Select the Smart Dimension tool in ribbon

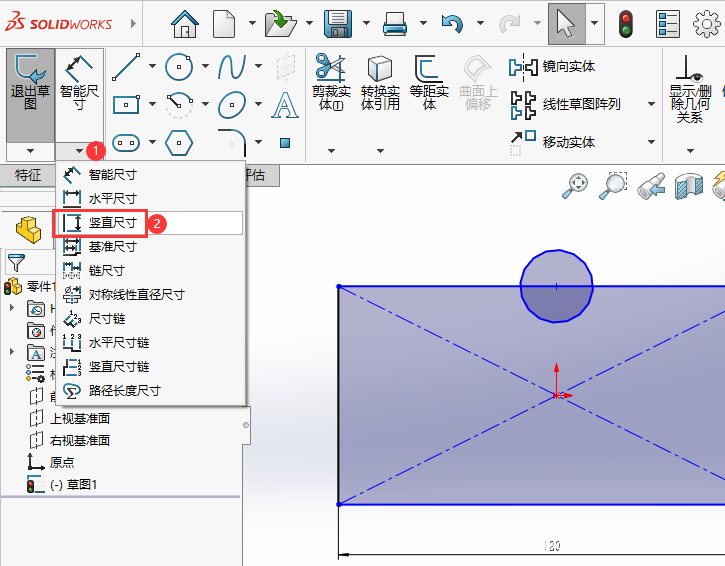click(x=79, y=95)
